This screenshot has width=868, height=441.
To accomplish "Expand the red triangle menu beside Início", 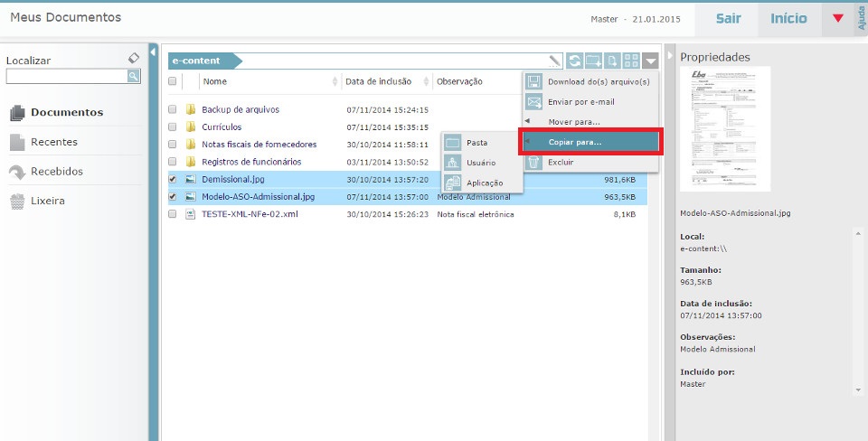I will point(838,18).
